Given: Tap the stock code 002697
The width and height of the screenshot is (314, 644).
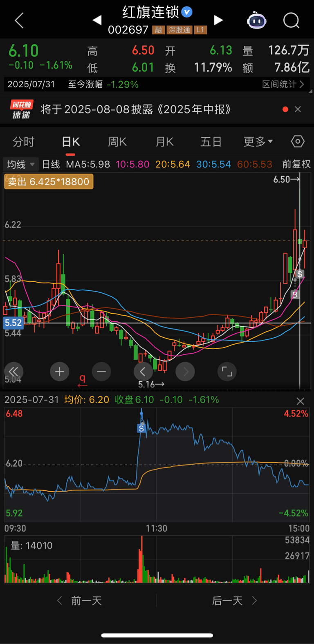Looking at the screenshot, I should (x=128, y=30).
